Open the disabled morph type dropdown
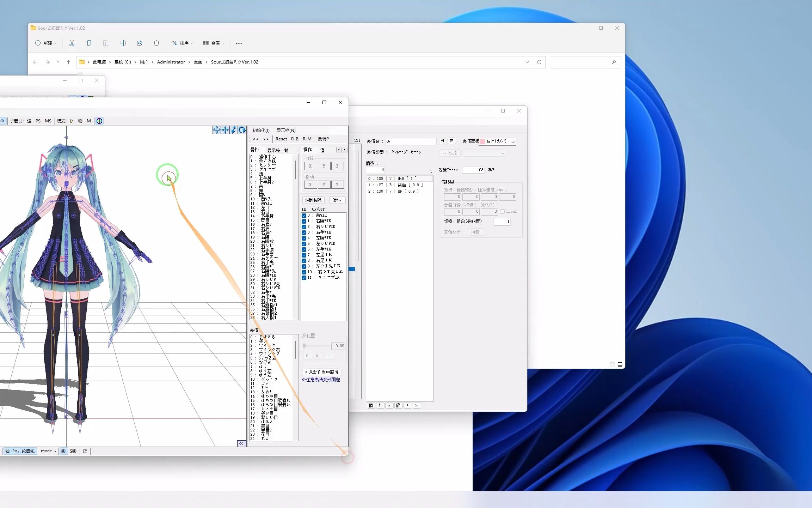This screenshot has width=812, height=508. pos(484,153)
